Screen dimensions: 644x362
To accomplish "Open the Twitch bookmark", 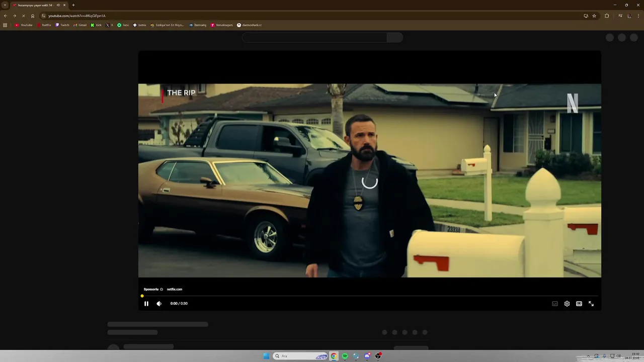I will point(62,25).
